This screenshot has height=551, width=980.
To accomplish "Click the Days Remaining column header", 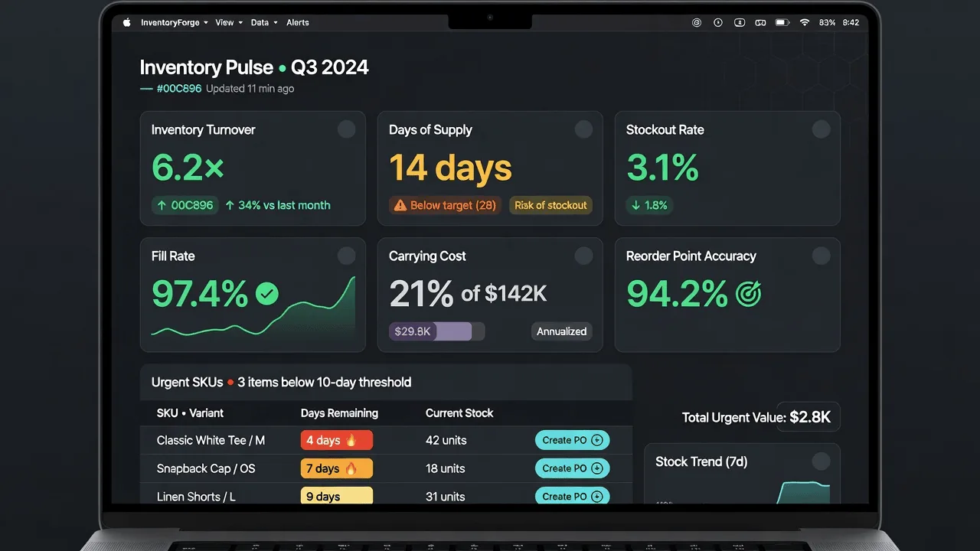I will pyautogui.click(x=339, y=412).
